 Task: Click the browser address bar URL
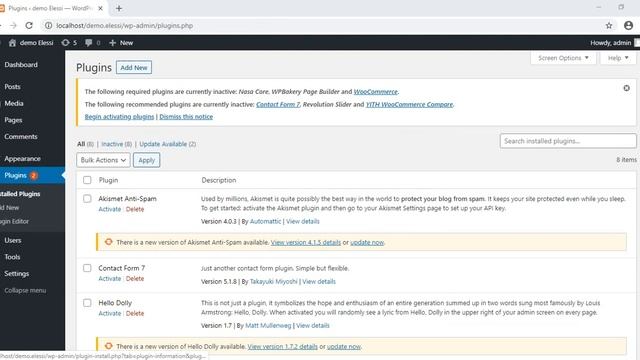point(124,25)
